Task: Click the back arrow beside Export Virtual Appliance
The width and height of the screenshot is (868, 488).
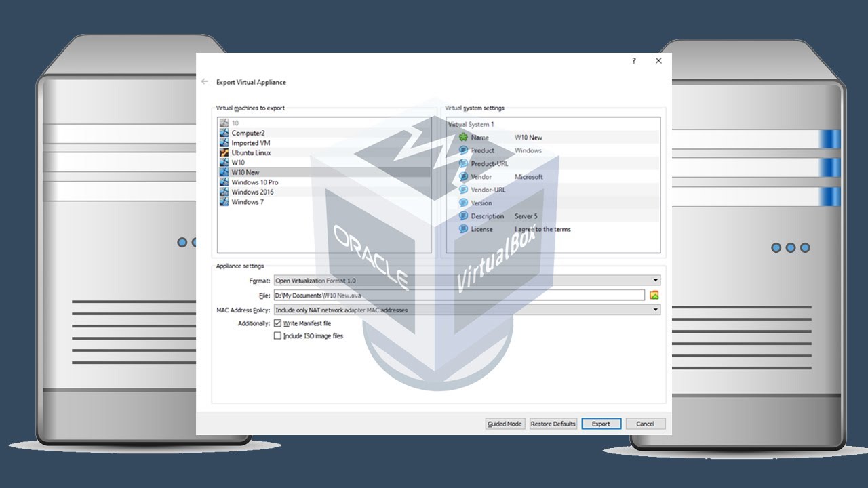Action: tap(205, 82)
